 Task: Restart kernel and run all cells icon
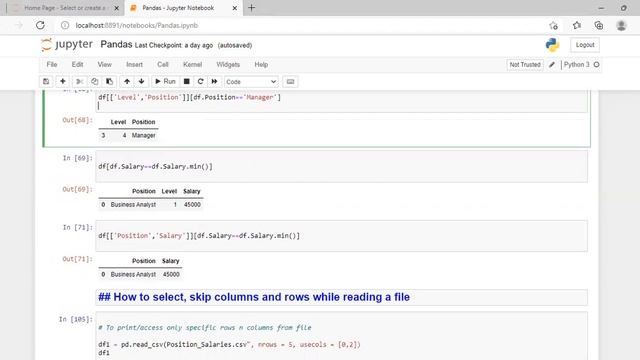click(x=214, y=82)
